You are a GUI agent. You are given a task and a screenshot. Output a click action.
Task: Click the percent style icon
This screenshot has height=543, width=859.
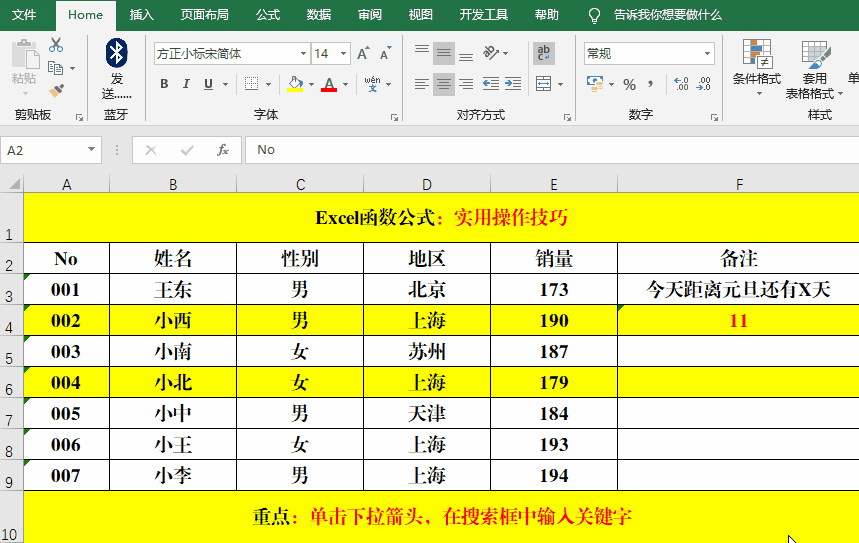pyautogui.click(x=629, y=85)
